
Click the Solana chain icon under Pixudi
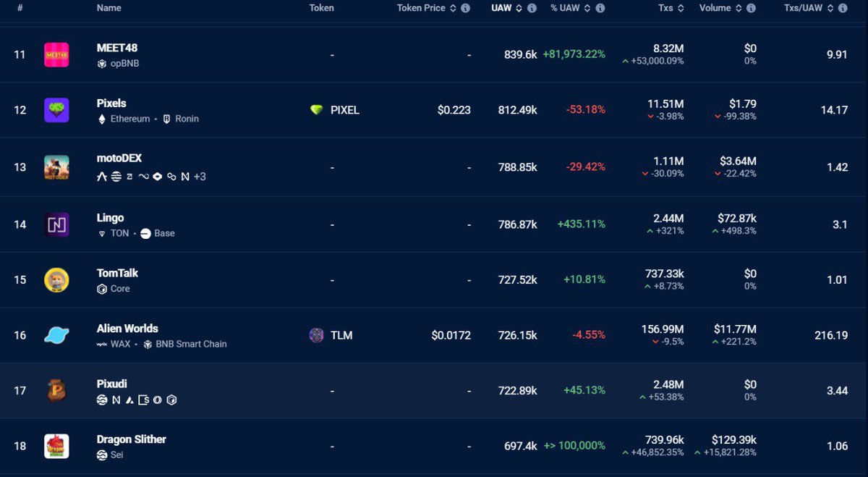pos(101,400)
